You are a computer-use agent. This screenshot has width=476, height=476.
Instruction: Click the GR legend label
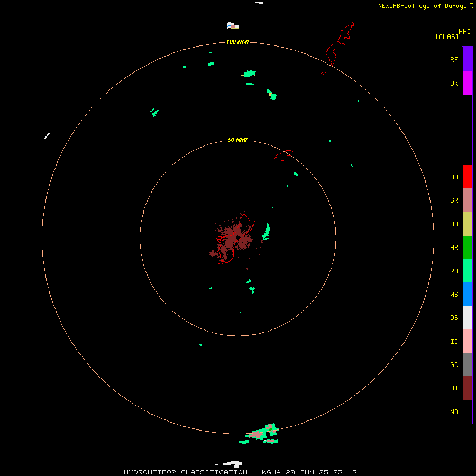tap(454, 200)
